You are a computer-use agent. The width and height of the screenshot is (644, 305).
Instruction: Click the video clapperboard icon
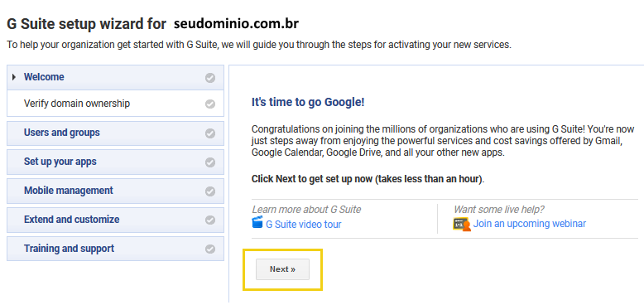257,223
